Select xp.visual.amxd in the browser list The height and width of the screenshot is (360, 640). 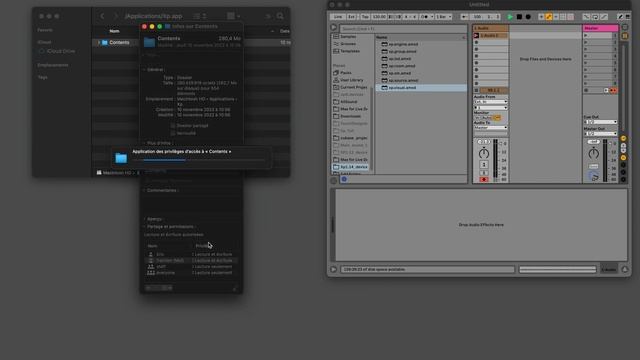[x=421, y=88]
